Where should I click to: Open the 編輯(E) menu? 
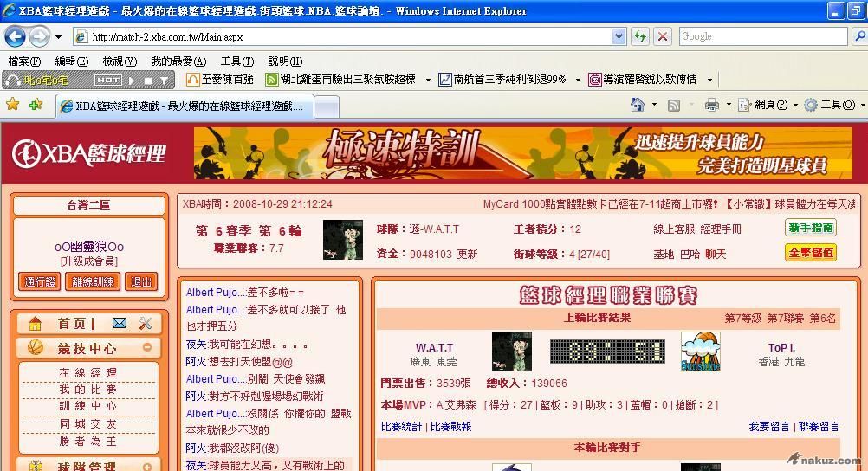click(x=71, y=61)
